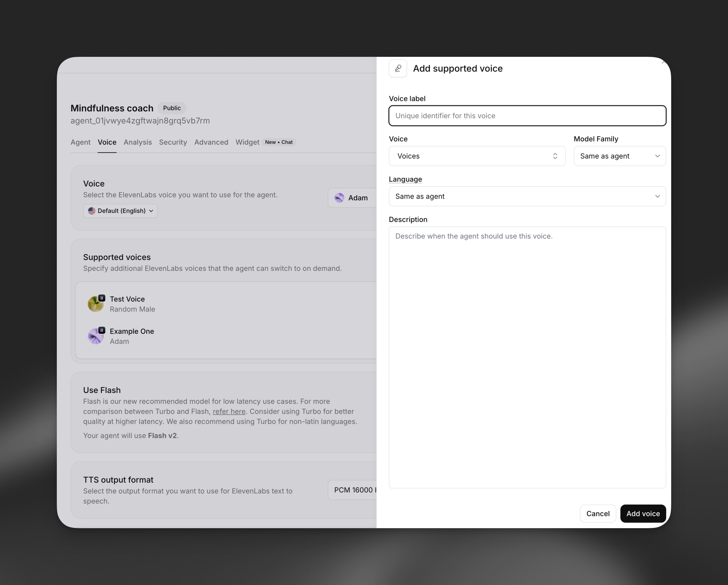Pause the Example One playback
Image resolution: width=728 pixels, height=585 pixels.
tap(101, 330)
